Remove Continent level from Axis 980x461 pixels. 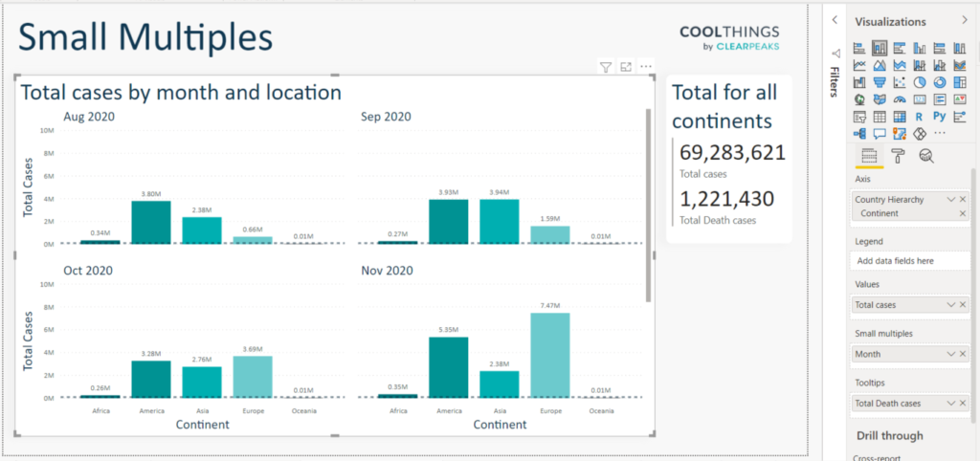click(963, 213)
